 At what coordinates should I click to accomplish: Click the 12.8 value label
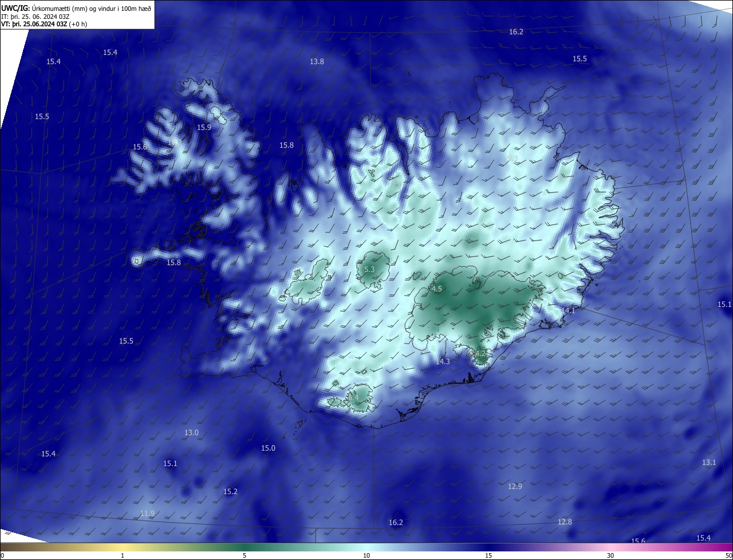pyautogui.click(x=565, y=522)
